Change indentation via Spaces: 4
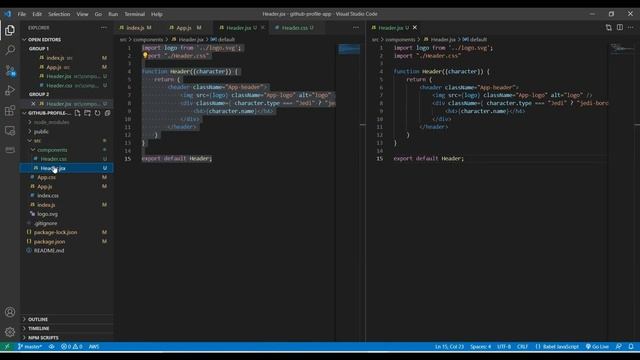Viewport: 640px width, 360px height. (480, 347)
